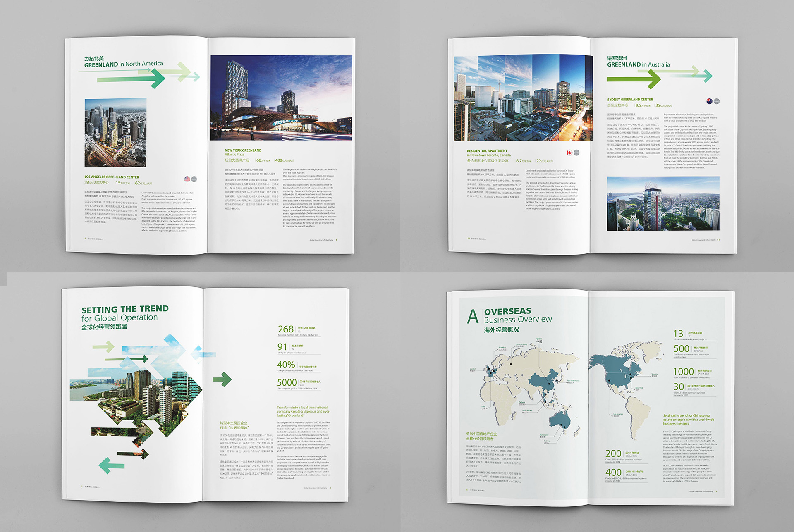The width and height of the screenshot is (794, 532).
Task: Click the pale green right-pointing arrow under the Chinese subtitle
Action: (x=104, y=346)
